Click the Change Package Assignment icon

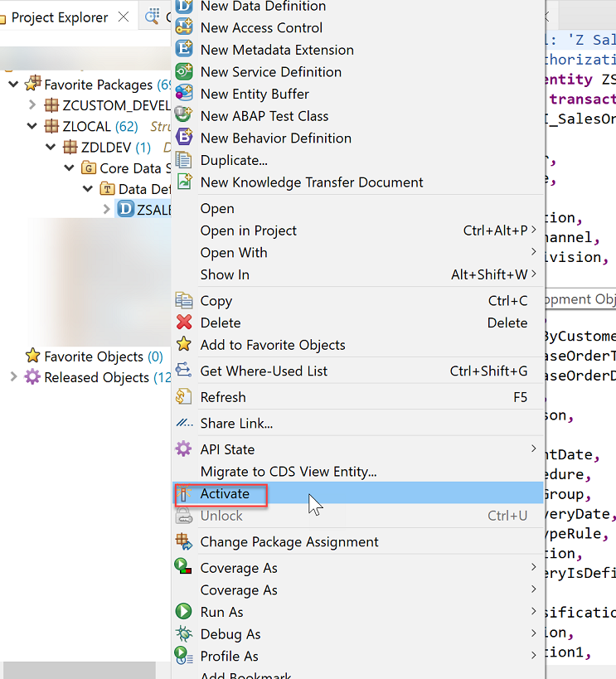pos(184,541)
